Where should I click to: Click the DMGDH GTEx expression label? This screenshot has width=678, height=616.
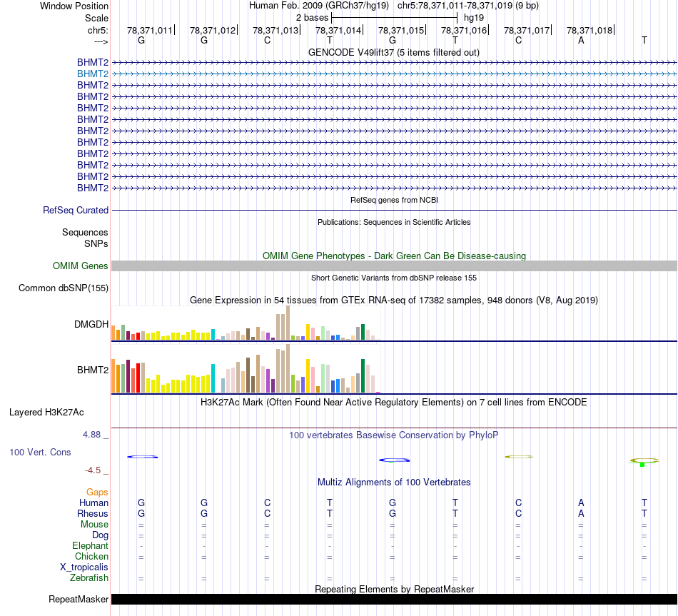pyautogui.click(x=91, y=325)
